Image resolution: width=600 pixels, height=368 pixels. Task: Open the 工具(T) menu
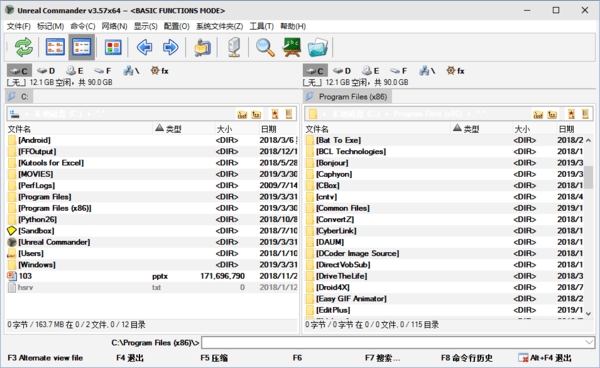[262, 26]
